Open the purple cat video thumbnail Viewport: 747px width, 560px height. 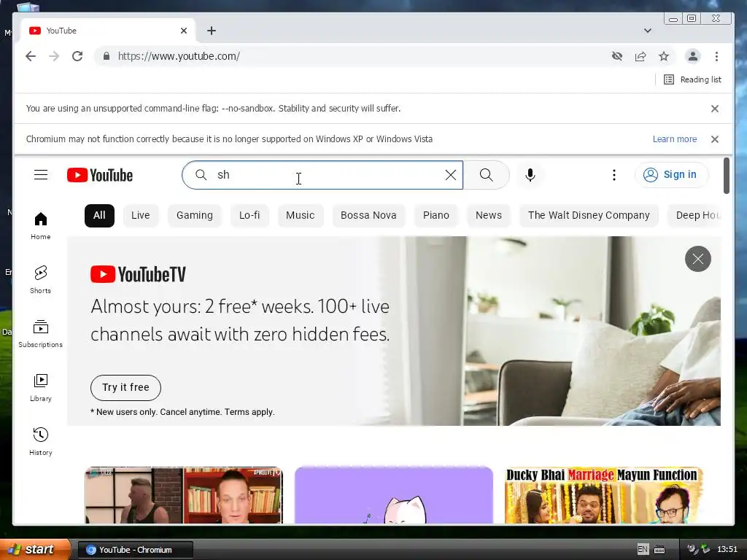click(393, 495)
